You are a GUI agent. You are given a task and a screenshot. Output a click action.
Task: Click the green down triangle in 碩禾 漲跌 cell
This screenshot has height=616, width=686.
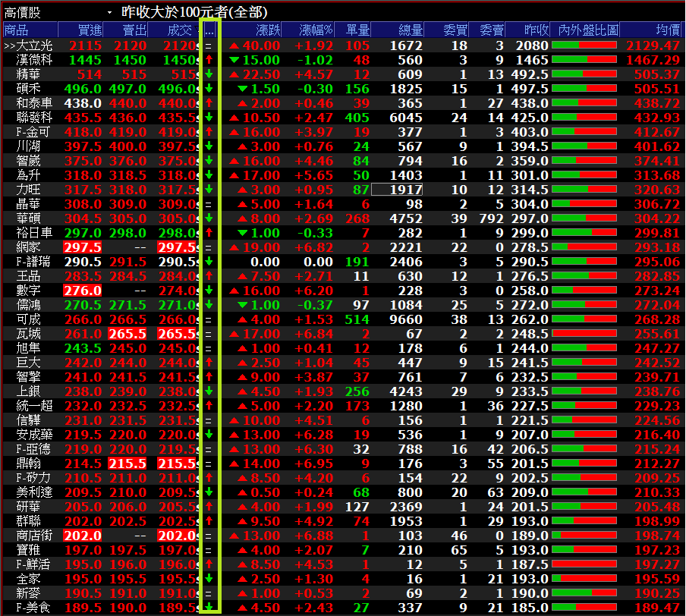click(x=242, y=89)
